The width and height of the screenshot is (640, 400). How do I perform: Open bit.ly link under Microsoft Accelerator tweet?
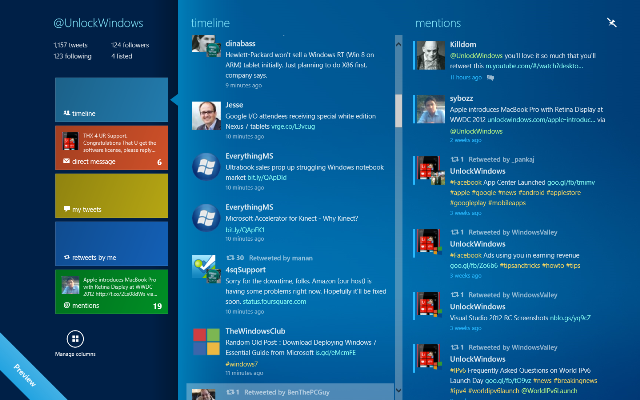(245, 229)
